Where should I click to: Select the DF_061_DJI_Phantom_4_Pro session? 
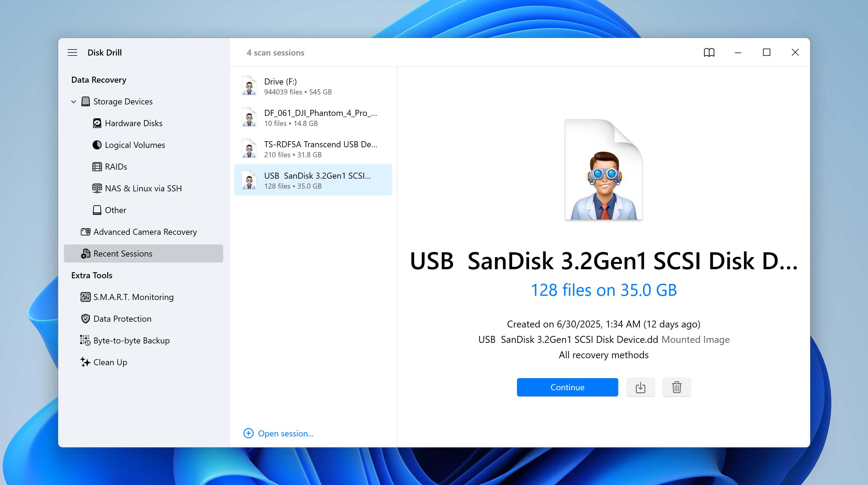[x=313, y=117]
